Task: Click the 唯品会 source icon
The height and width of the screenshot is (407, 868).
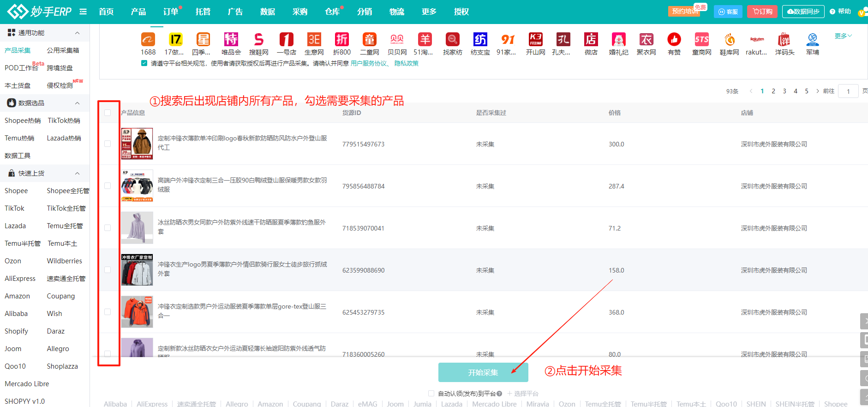Action: point(231,40)
